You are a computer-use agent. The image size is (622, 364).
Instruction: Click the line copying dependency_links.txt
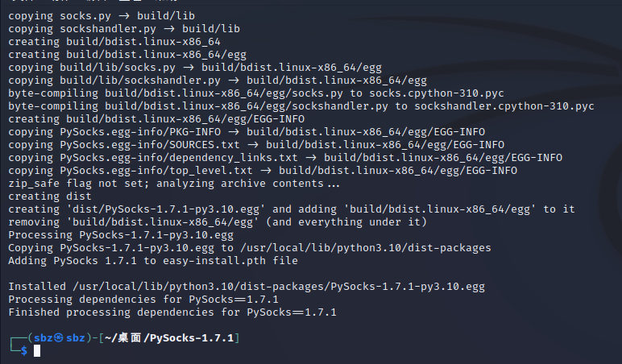pos(285,158)
